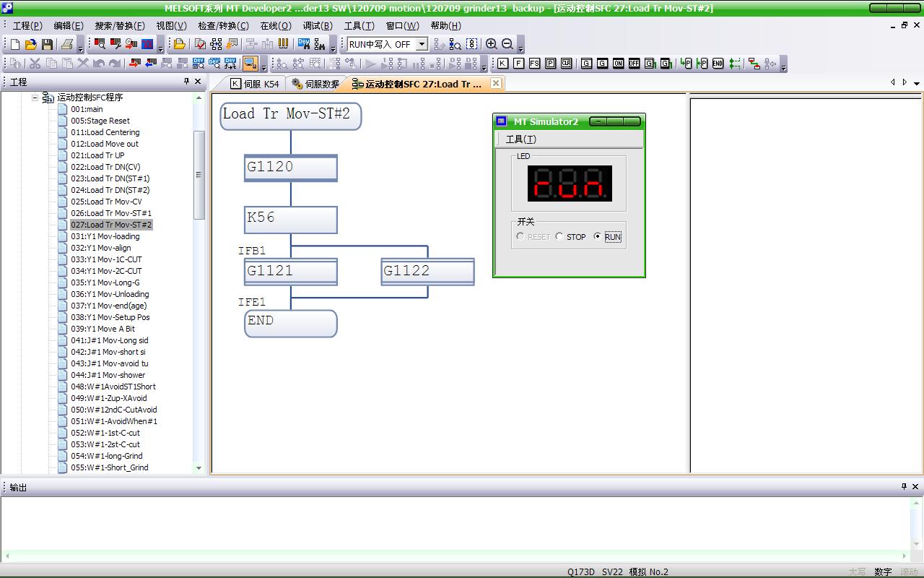Collapse the motion control SFC program tree
924x578 pixels.
click(x=35, y=98)
